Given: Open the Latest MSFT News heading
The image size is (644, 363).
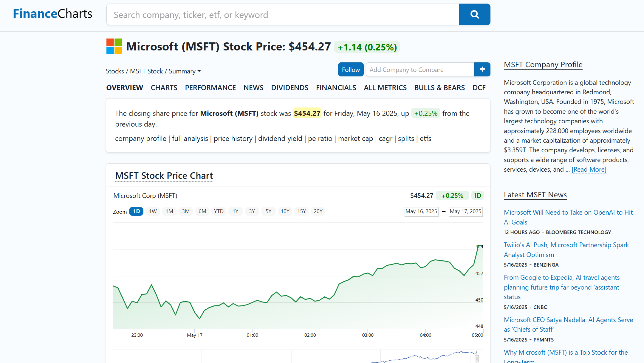Looking at the screenshot, I should pos(535,195).
